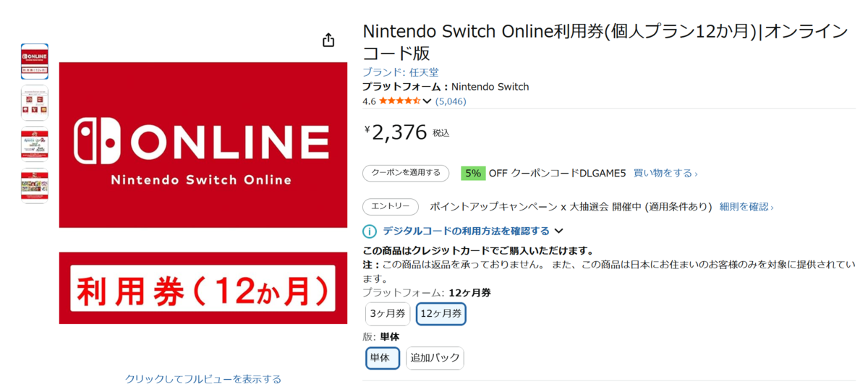Click the star rating icons
Image resolution: width=868 pixels, height=387 pixels.
point(399,101)
